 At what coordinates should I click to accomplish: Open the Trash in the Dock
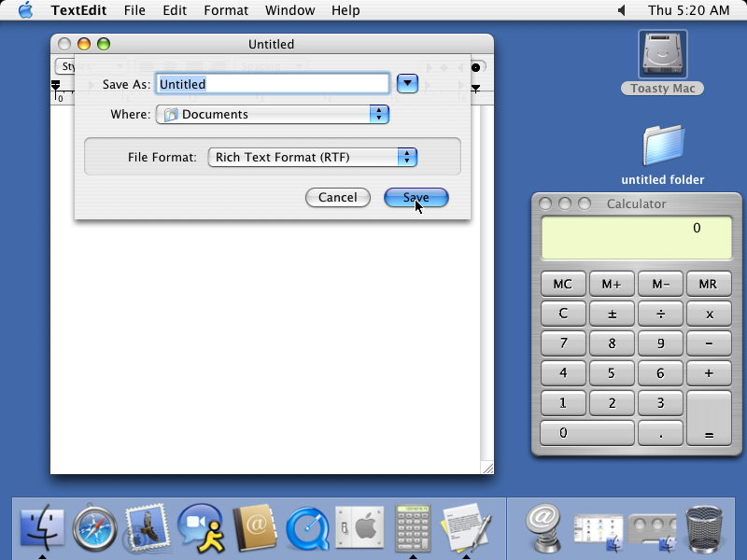click(704, 528)
